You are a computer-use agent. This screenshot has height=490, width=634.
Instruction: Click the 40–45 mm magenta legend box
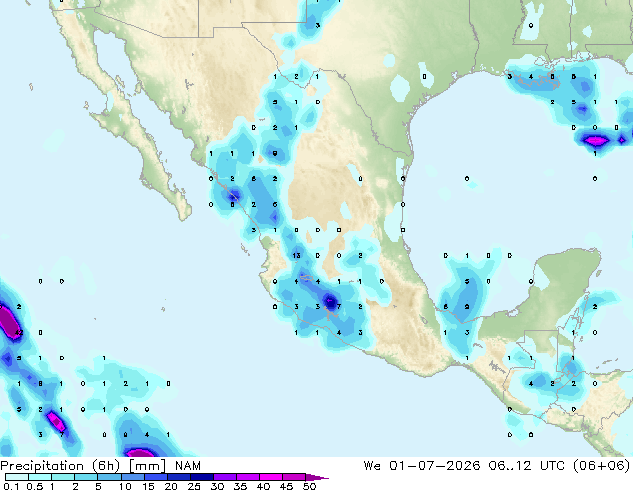click(x=271, y=477)
